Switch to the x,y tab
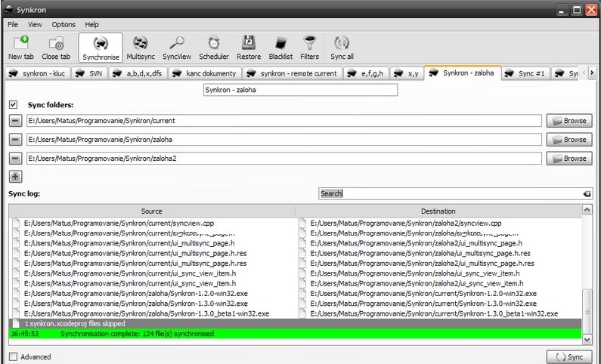 tap(407, 73)
